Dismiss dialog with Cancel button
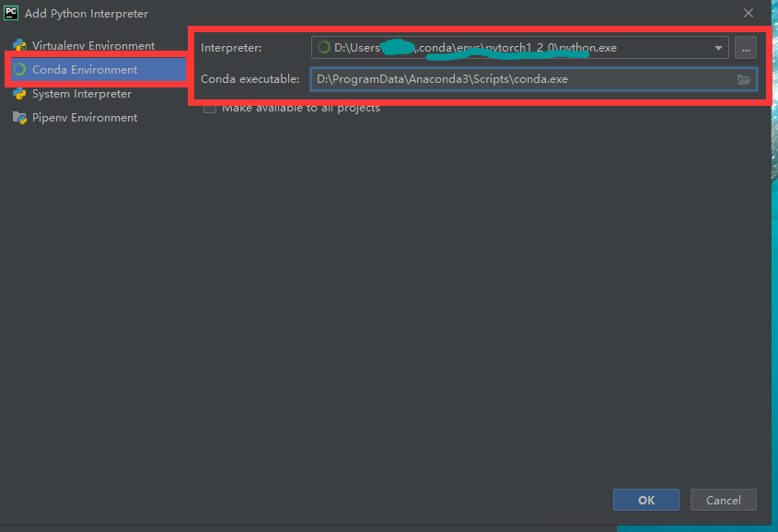 click(723, 500)
